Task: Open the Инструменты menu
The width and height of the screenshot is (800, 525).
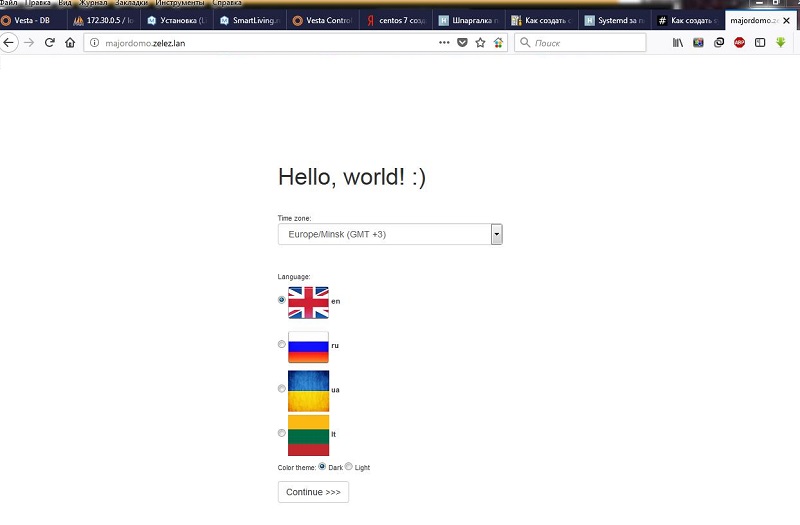Action: [180, 3]
